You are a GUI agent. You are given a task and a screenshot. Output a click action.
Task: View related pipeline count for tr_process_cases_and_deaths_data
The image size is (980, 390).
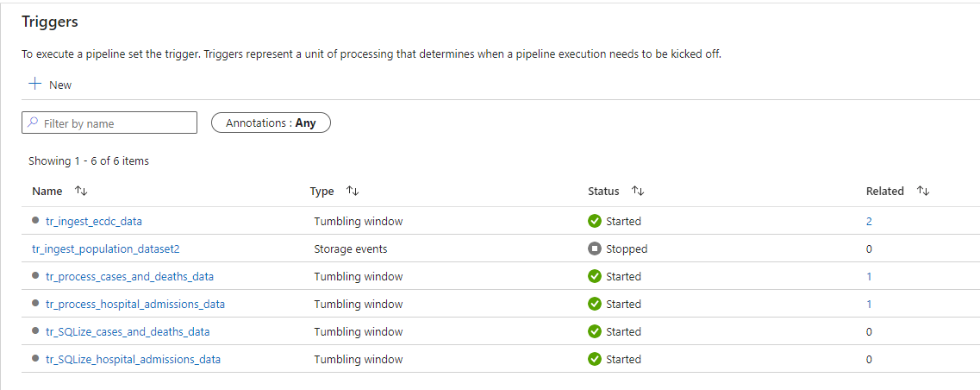tap(869, 276)
